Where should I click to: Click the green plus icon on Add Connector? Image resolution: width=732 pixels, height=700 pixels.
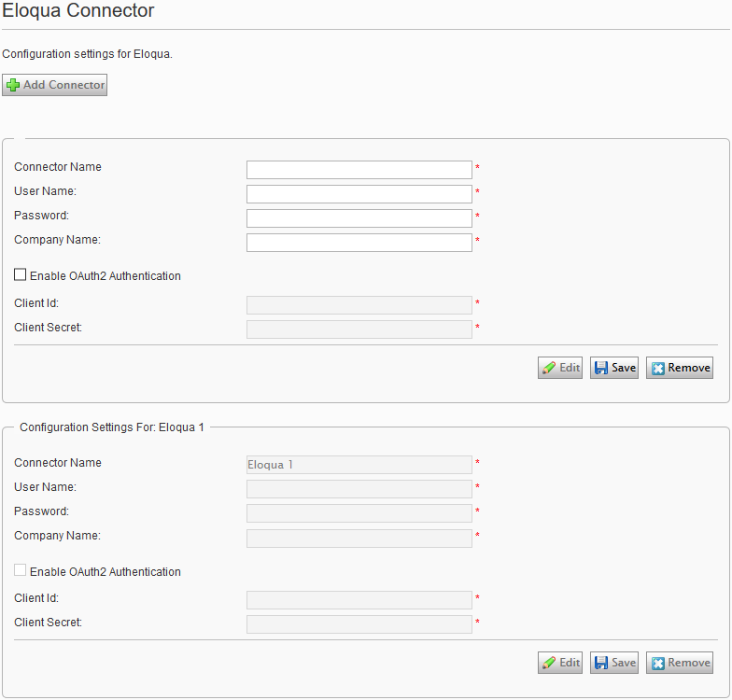[x=13, y=85]
